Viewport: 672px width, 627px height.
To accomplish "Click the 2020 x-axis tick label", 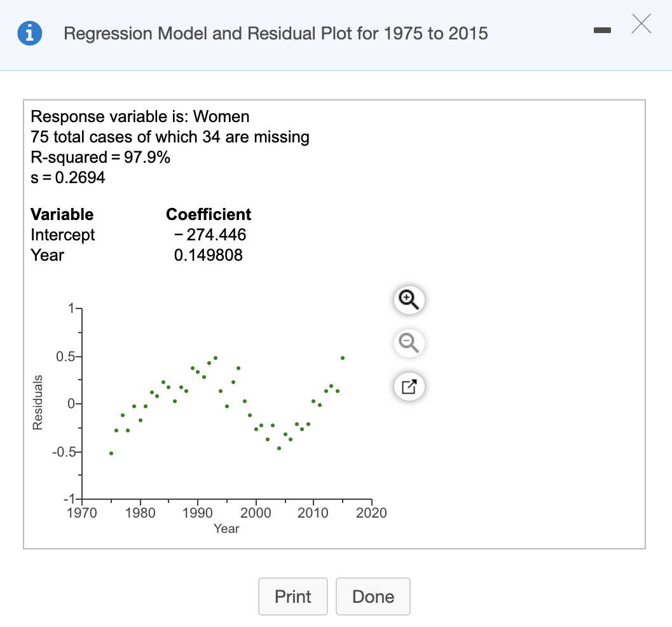I will click(371, 513).
